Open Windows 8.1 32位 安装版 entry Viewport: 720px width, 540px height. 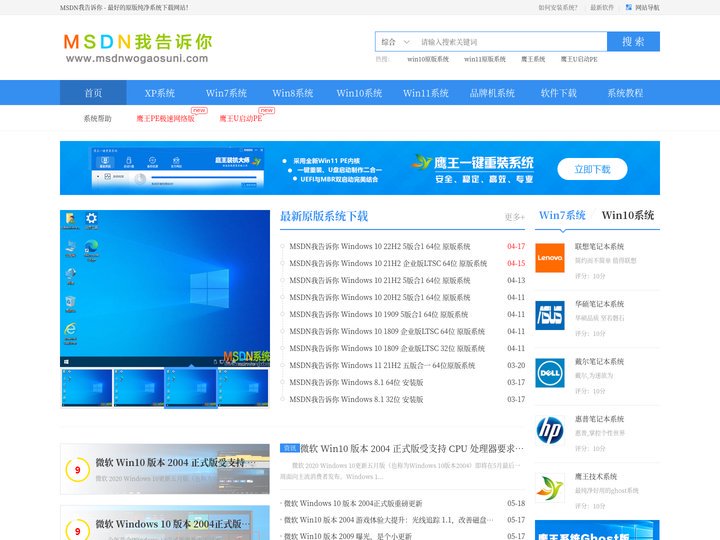click(356, 399)
